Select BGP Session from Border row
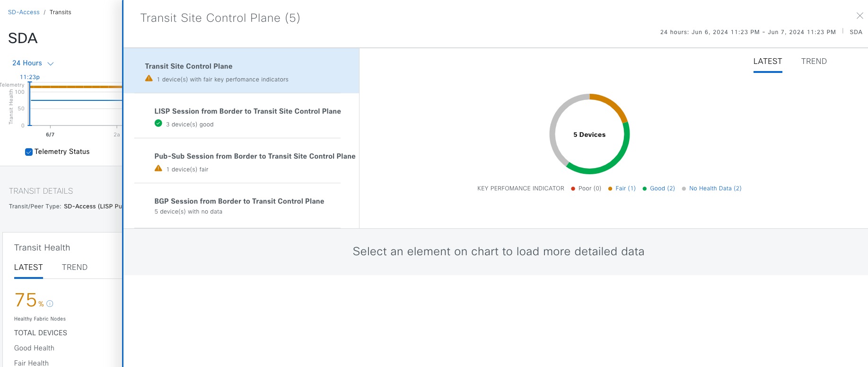Image resolution: width=868 pixels, height=367 pixels. click(239, 206)
